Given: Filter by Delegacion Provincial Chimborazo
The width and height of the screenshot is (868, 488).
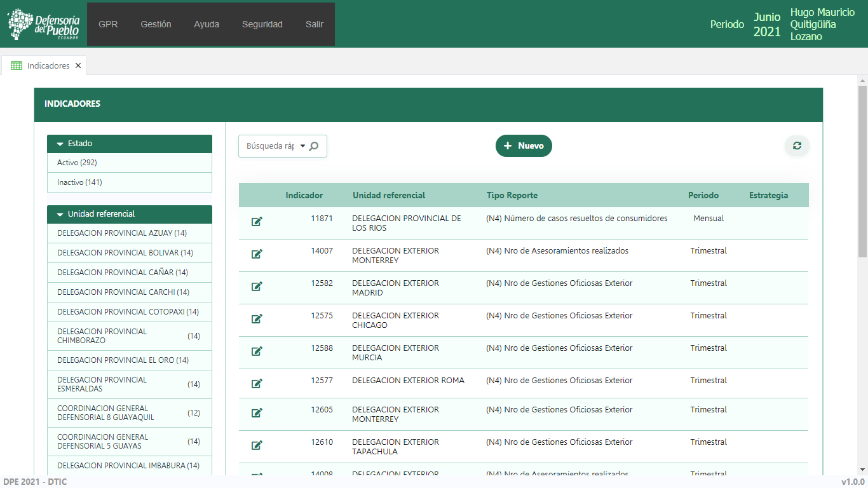Looking at the screenshot, I should [130, 336].
